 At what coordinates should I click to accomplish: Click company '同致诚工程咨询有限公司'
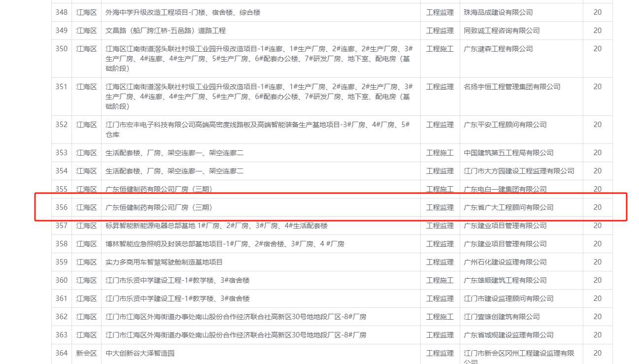click(502, 31)
